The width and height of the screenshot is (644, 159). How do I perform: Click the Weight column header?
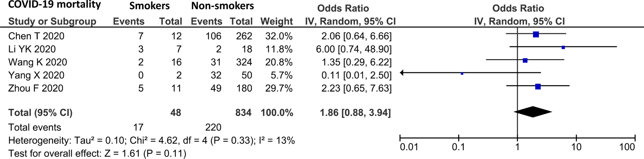point(276,22)
